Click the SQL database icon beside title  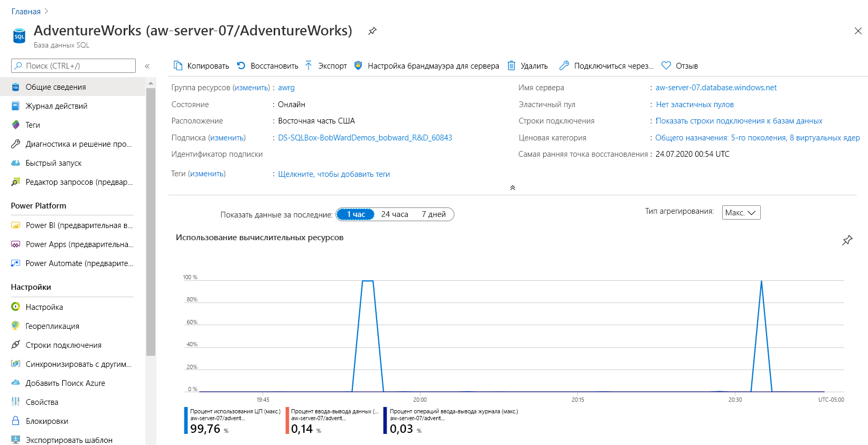coord(19,36)
